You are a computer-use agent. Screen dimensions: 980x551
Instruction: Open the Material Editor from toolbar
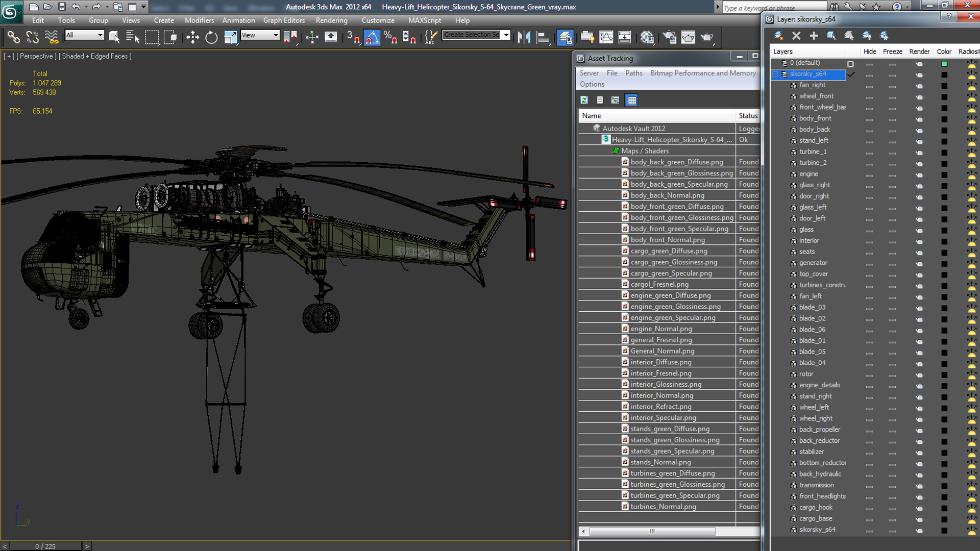point(647,37)
